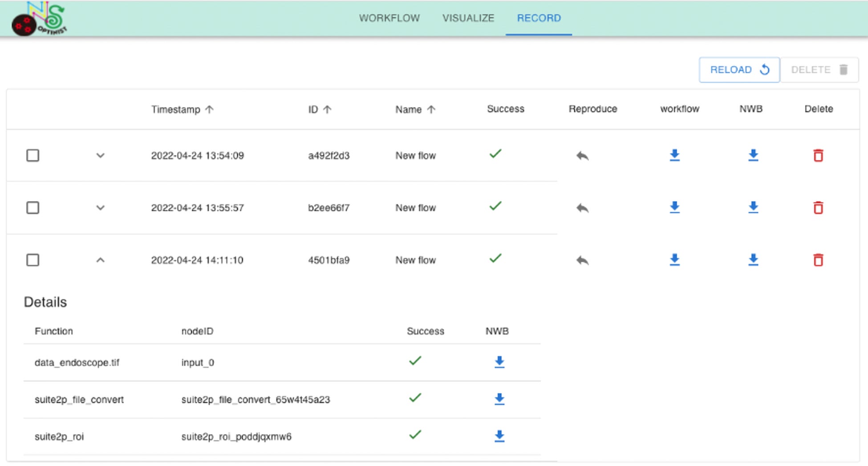Download NWB file for run 4501bfa9

(x=753, y=260)
